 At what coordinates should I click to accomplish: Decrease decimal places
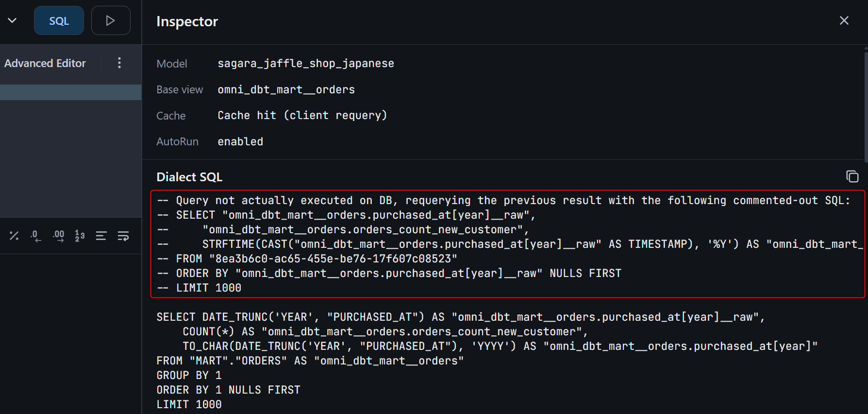point(35,236)
